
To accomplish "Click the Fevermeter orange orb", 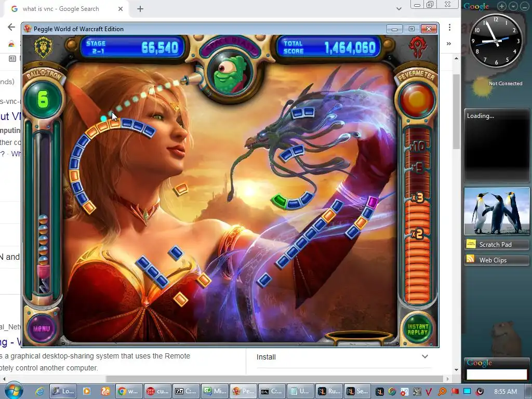I will click(417, 100).
